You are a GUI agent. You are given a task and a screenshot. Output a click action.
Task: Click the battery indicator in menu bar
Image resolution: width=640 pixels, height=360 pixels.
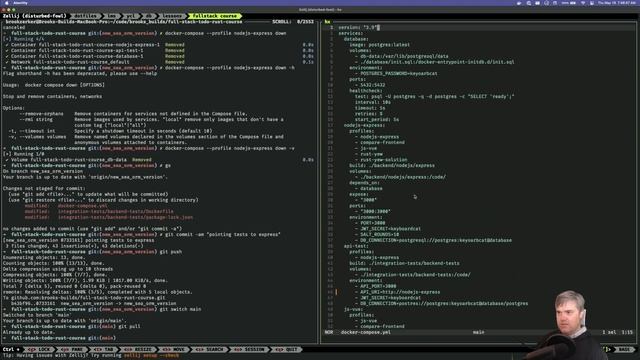pyautogui.click(x=569, y=3)
